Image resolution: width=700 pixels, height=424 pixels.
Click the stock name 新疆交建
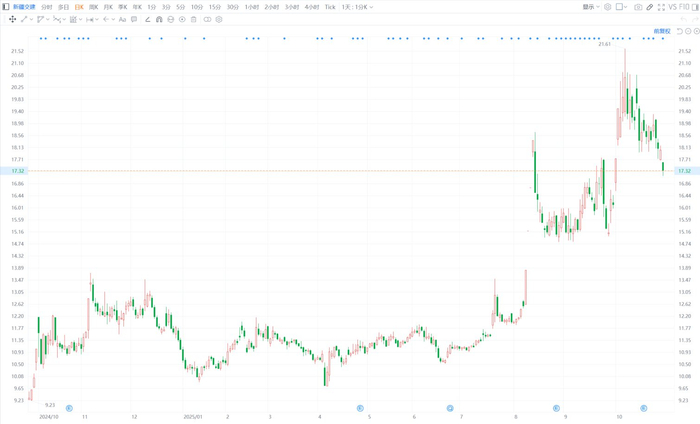24,7
